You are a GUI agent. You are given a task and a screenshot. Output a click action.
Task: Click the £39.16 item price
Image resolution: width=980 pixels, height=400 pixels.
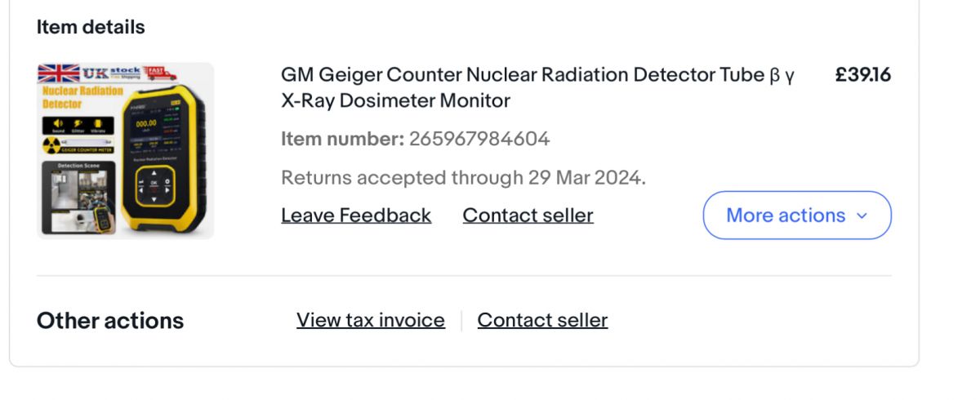point(862,75)
